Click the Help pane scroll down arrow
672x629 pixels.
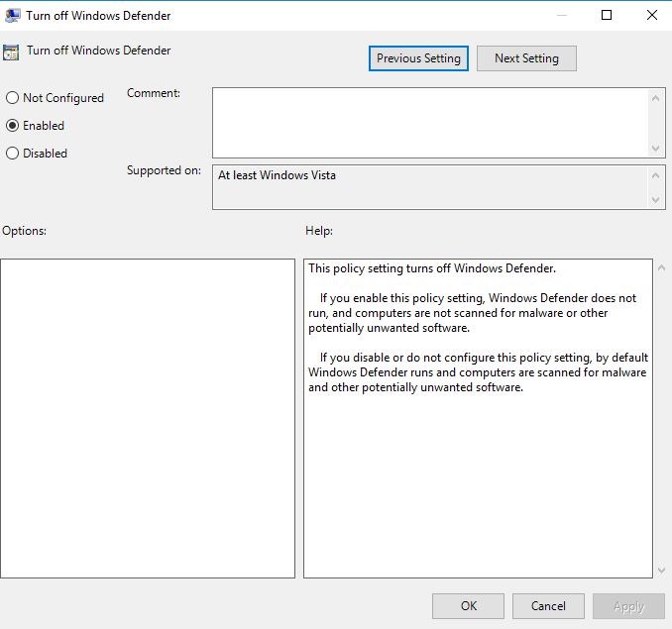pos(661,571)
